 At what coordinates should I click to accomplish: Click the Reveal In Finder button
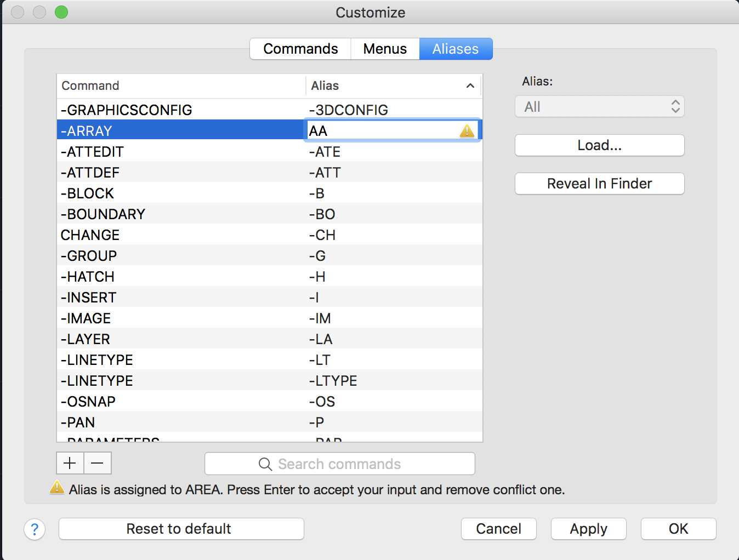[600, 184]
